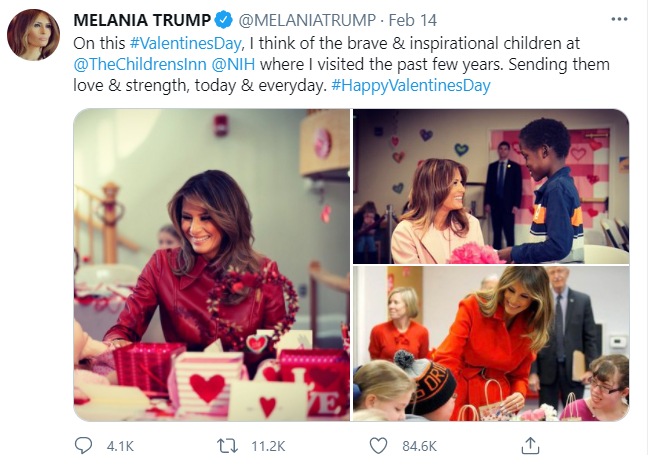View bottom-right photo with the orange coat
661x455 pixels.
(490, 343)
